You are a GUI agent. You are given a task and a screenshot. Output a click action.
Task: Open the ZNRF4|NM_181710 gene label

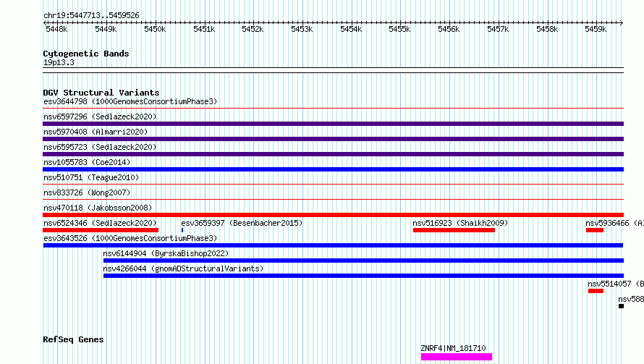point(453,348)
